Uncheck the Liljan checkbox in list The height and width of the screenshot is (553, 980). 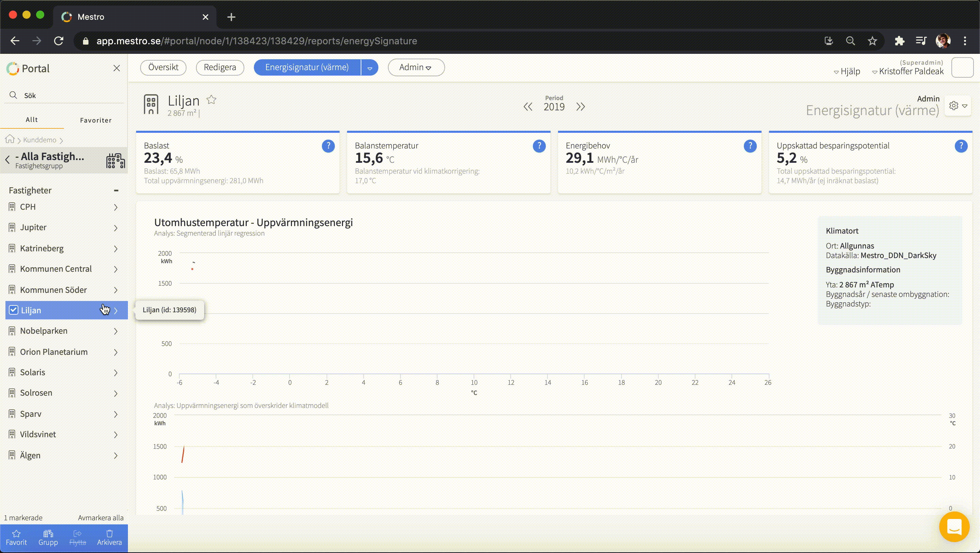[13, 310]
